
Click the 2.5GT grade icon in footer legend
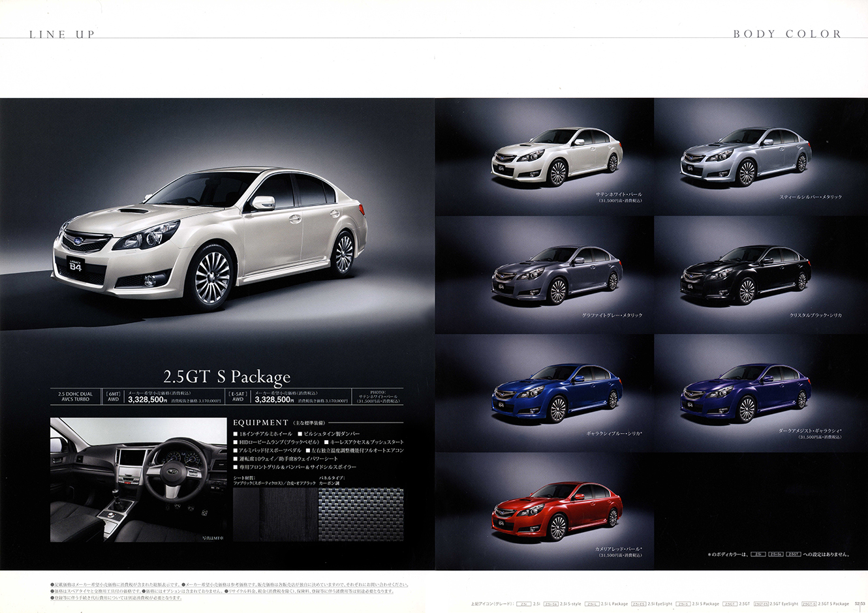click(730, 604)
